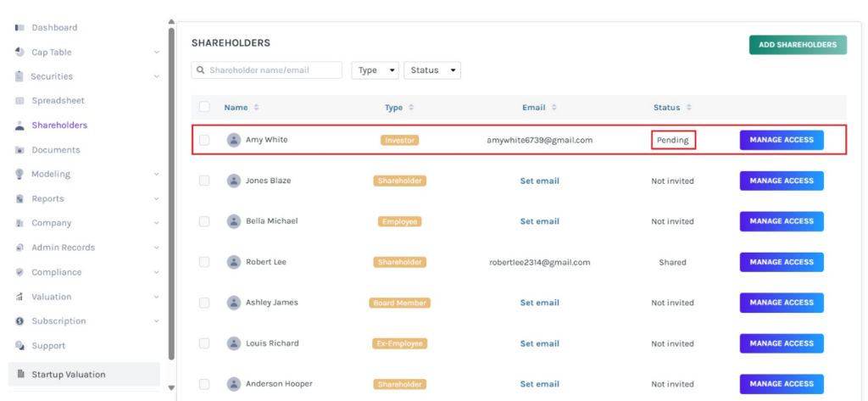Click the Support chat icon

click(x=19, y=346)
